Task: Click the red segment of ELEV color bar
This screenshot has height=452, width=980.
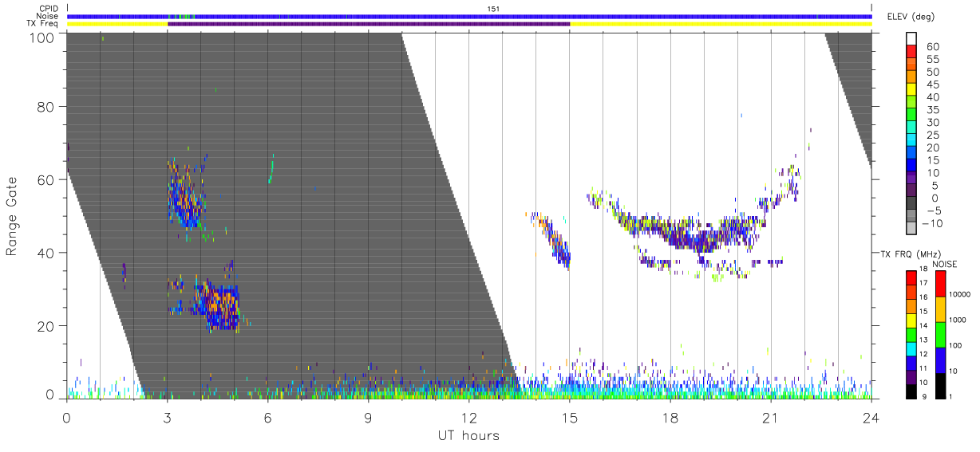Action: click(x=912, y=50)
